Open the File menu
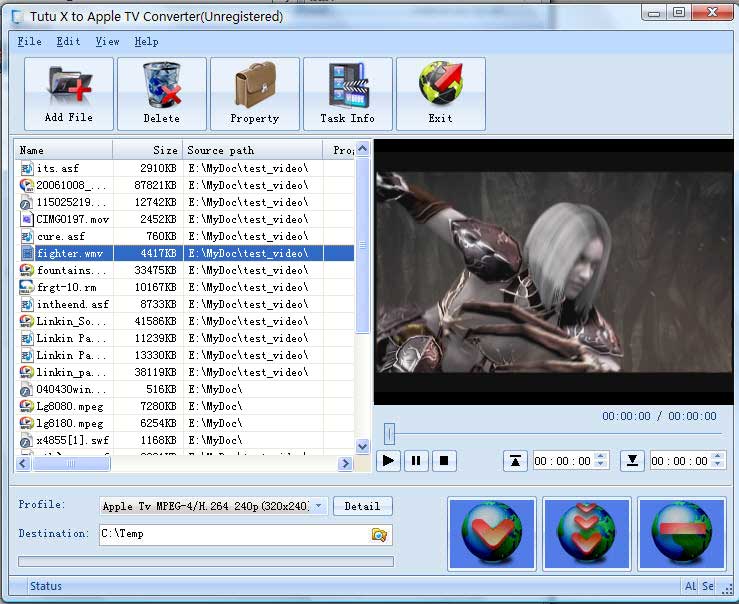739x604 pixels. (29, 41)
